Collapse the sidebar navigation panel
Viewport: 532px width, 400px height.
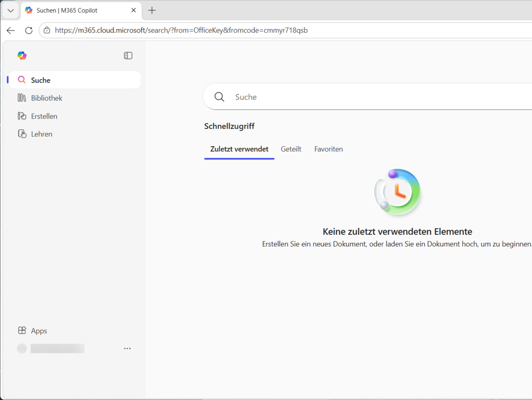click(x=128, y=55)
